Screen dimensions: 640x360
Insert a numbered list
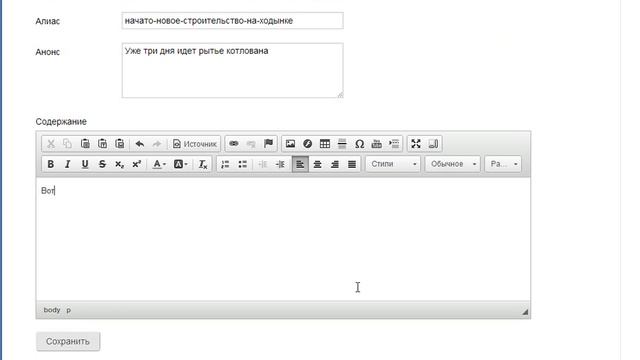click(x=225, y=164)
